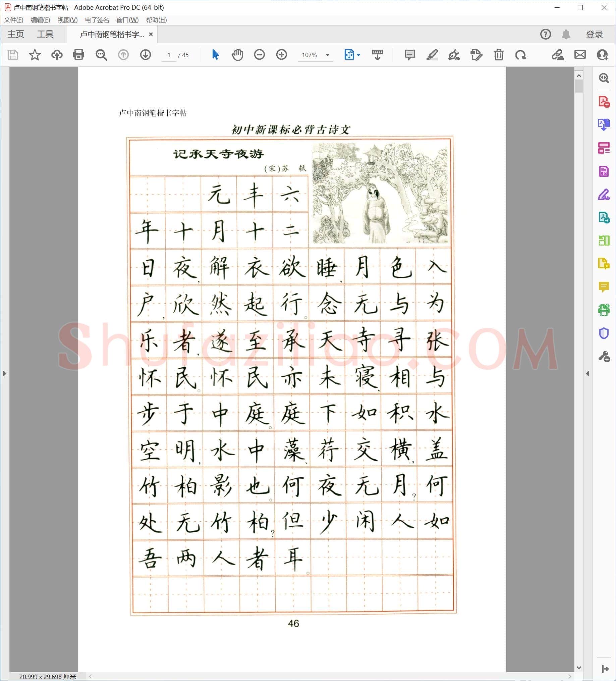616x681 pixels.
Task: Add bookmark with the star icon
Action: [35, 55]
